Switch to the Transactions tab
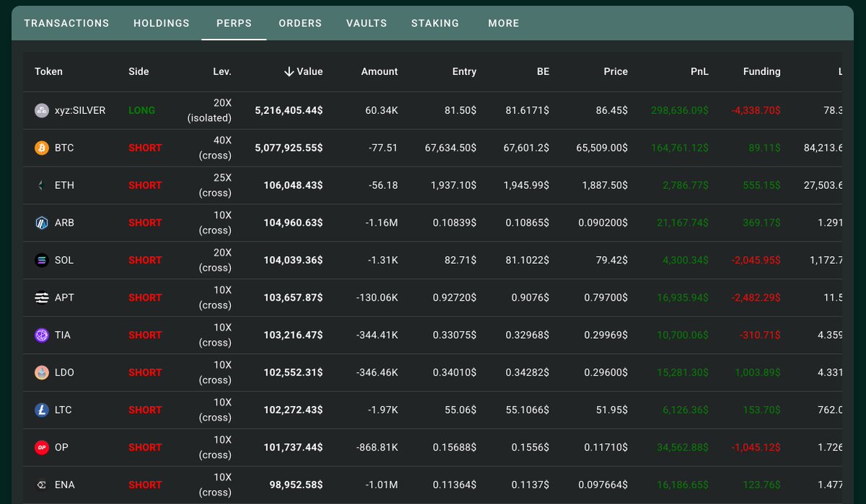Image resolution: width=866 pixels, height=504 pixels. [66, 23]
